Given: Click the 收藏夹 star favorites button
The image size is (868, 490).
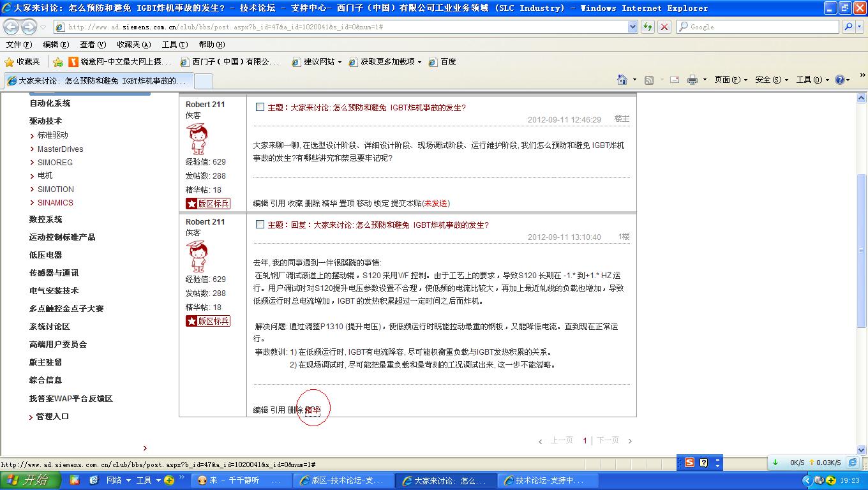Looking at the screenshot, I should coord(22,62).
